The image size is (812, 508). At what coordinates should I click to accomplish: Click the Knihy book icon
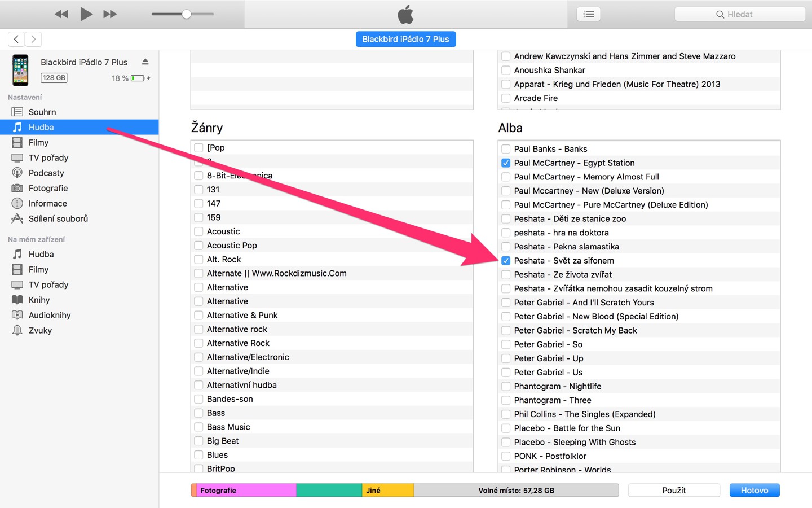point(17,300)
